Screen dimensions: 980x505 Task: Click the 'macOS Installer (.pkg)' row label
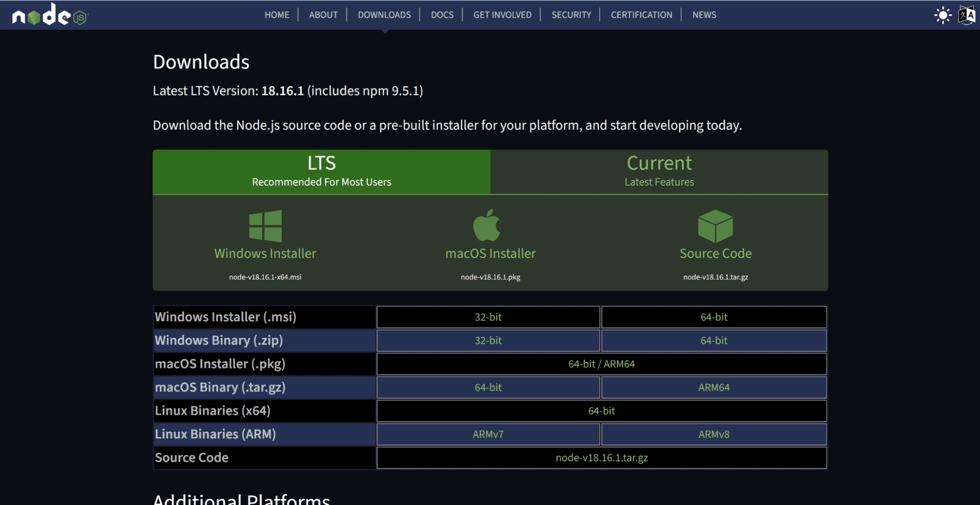coord(220,364)
